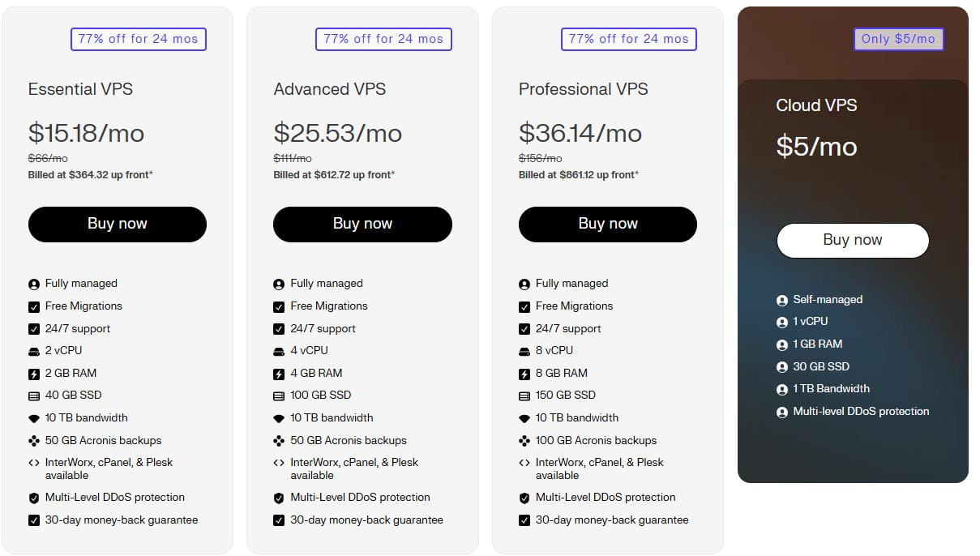Click the Free Migrations checkbox in Essential VPS
The image size is (980, 556).
pyautogui.click(x=34, y=306)
